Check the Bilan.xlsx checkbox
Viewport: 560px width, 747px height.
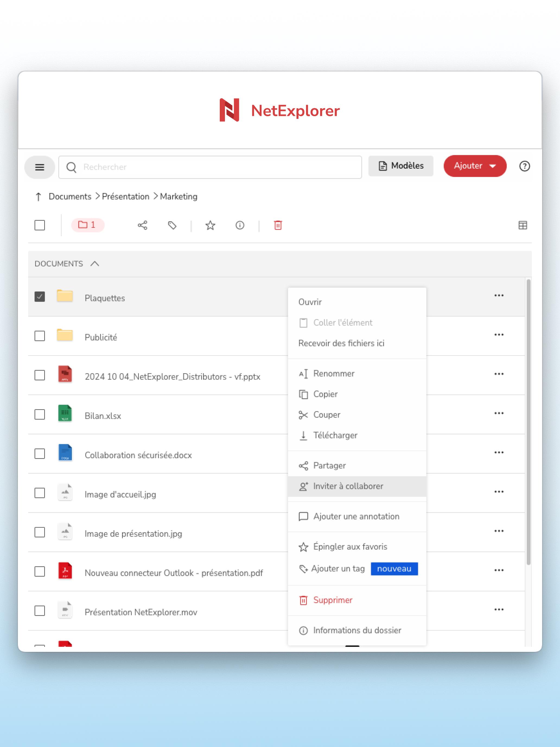(x=40, y=414)
